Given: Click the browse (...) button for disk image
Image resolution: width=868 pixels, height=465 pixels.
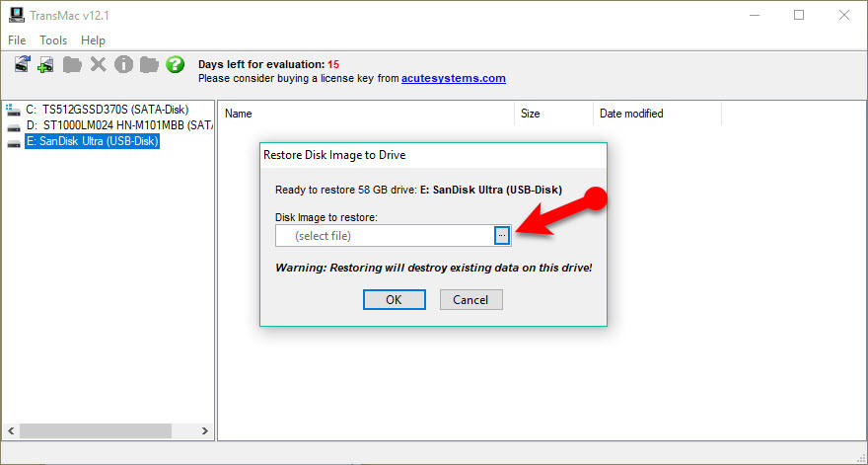Looking at the screenshot, I should point(501,235).
